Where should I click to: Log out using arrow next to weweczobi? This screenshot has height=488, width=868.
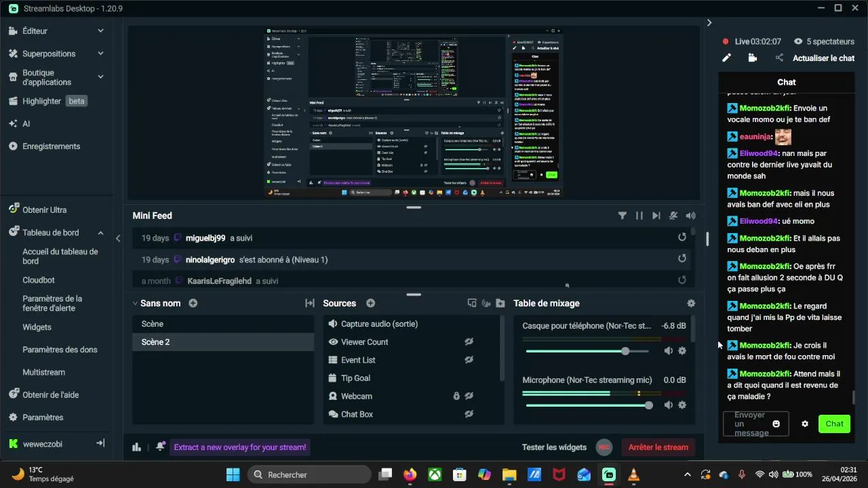(x=100, y=443)
